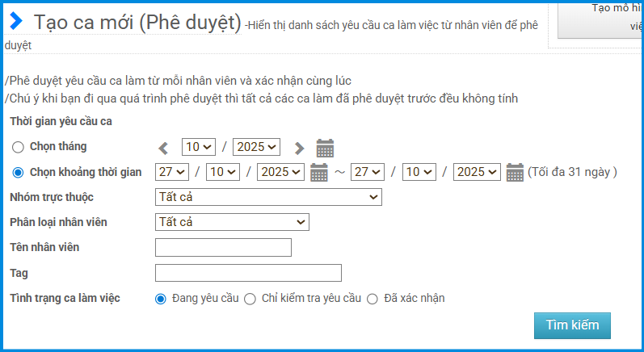Open the end date calendar picker icon
Viewport: 644px width, 352px height.
[515, 172]
